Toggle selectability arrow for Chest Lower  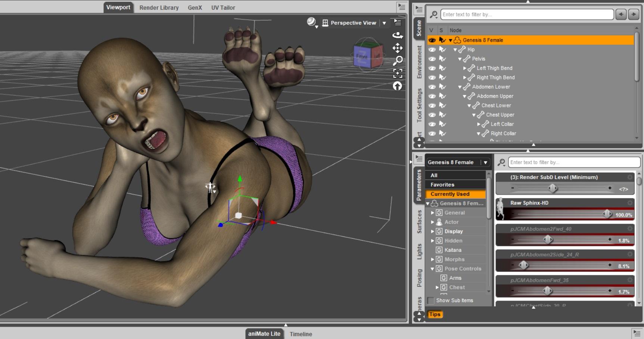(x=442, y=105)
